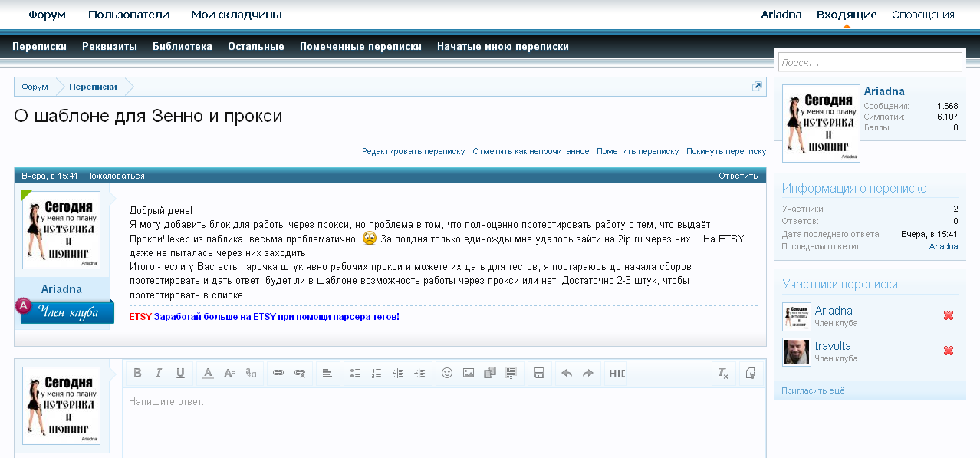Image resolution: width=980 pixels, height=458 pixels.
Task: Click Редактировать переписку link
Action: (x=413, y=152)
